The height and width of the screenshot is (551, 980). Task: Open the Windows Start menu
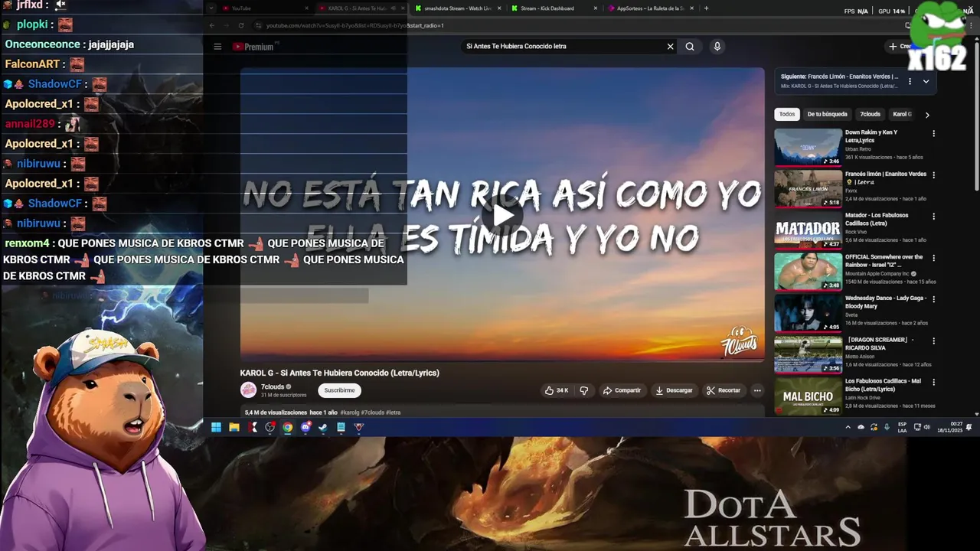pyautogui.click(x=216, y=427)
